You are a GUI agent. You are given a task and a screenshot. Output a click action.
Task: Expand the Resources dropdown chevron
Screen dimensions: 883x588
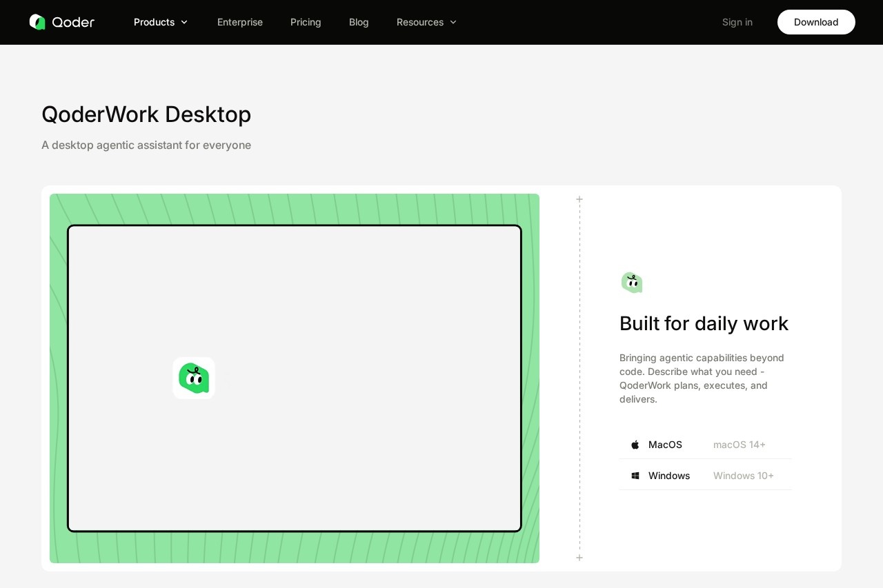click(x=453, y=22)
